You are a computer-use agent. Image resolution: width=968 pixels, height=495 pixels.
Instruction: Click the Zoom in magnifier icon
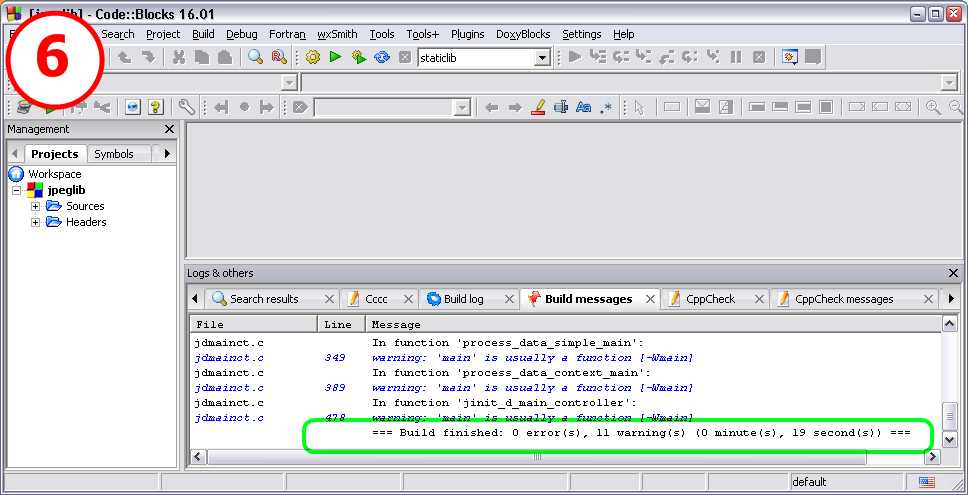[933, 107]
